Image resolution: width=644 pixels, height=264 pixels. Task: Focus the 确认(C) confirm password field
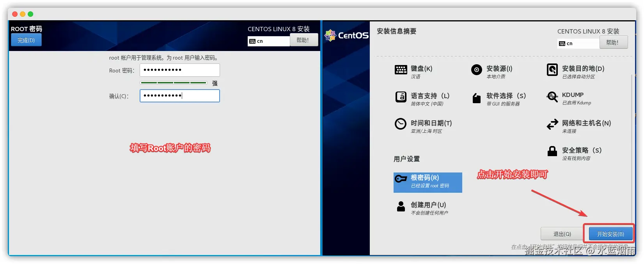180,96
